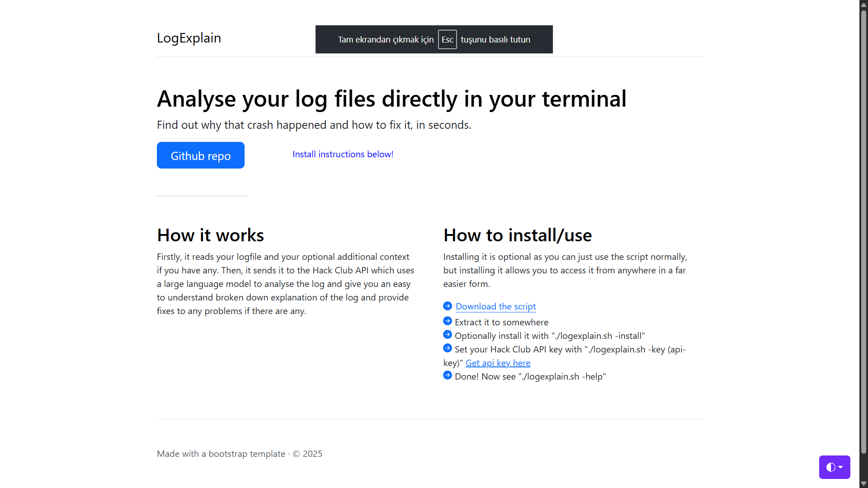
Task: Expand the purple theme switcher caret
Action: [841, 467]
